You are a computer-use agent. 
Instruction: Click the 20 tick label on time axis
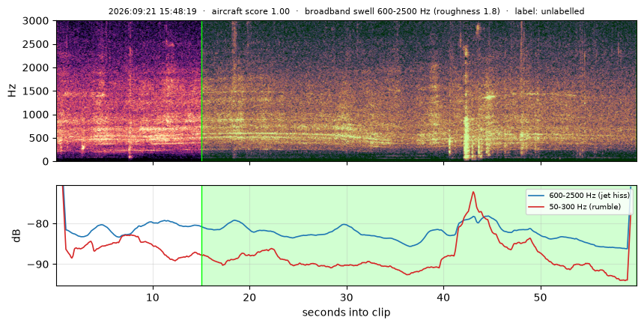249,297
